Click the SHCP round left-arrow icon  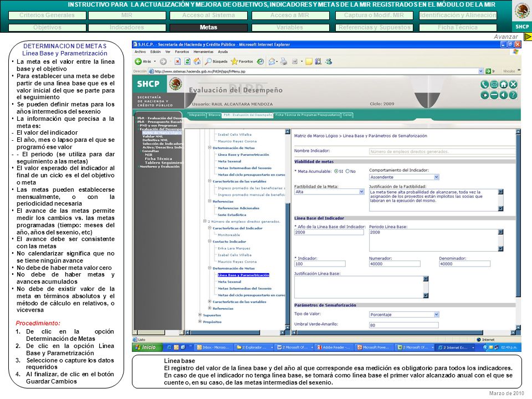point(504,95)
